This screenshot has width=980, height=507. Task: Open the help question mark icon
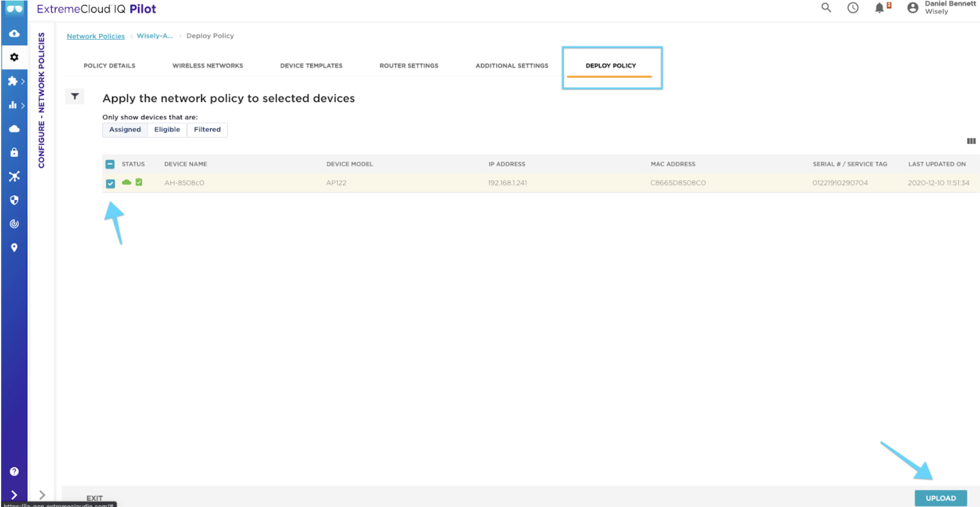[14, 471]
